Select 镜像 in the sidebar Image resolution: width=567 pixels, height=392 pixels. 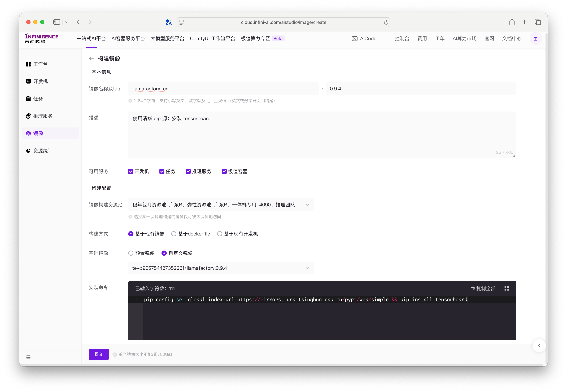[x=50, y=133]
